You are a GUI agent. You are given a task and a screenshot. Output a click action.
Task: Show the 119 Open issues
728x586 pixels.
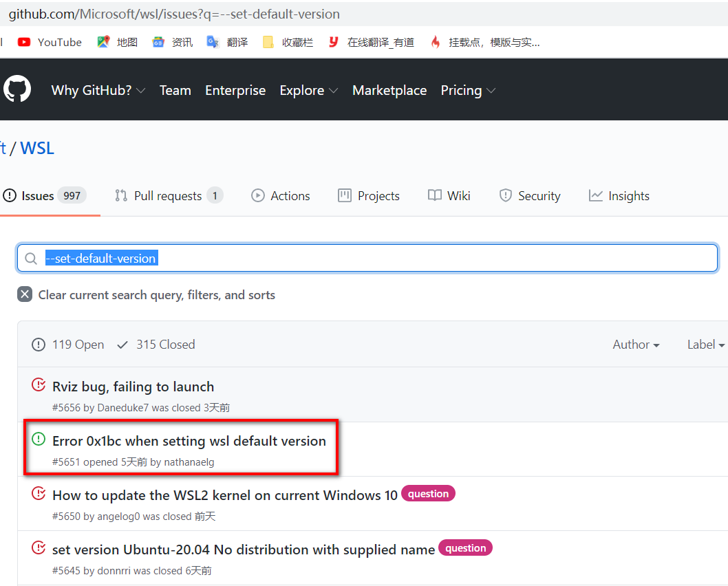pyautogui.click(x=68, y=345)
